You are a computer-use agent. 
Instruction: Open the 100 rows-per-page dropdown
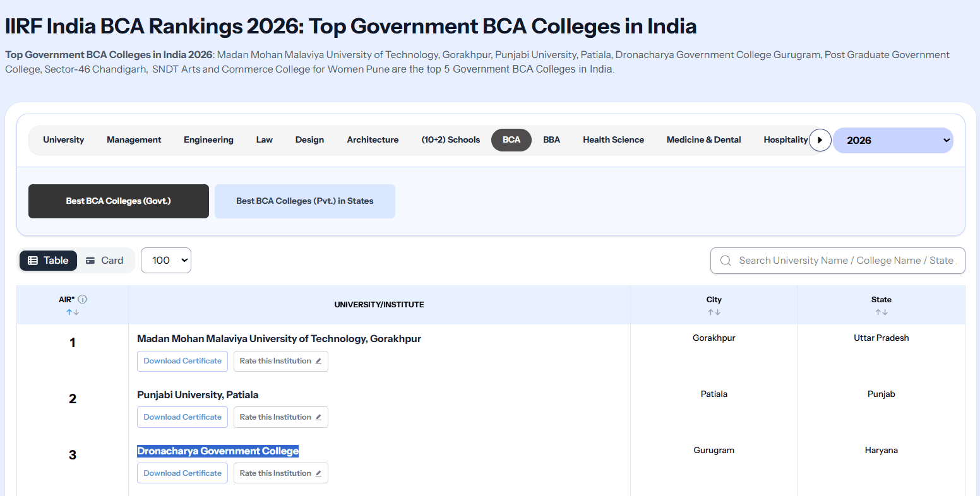click(166, 261)
